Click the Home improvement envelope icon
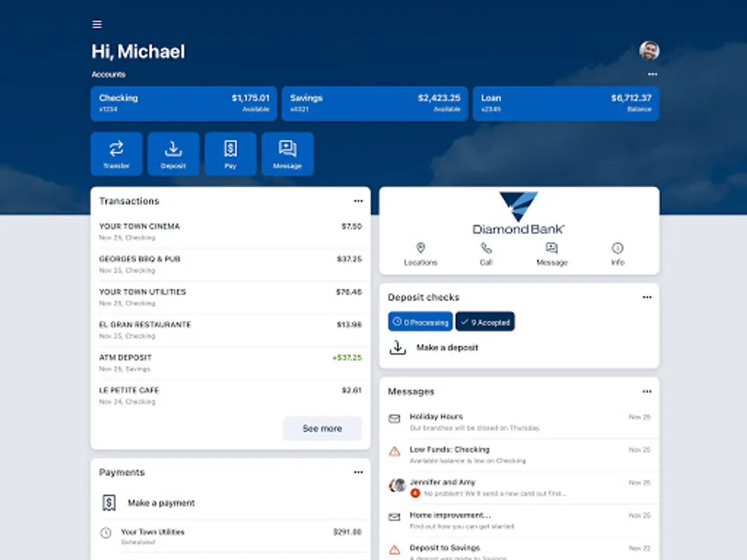Image resolution: width=747 pixels, height=560 pixels. 395,517
